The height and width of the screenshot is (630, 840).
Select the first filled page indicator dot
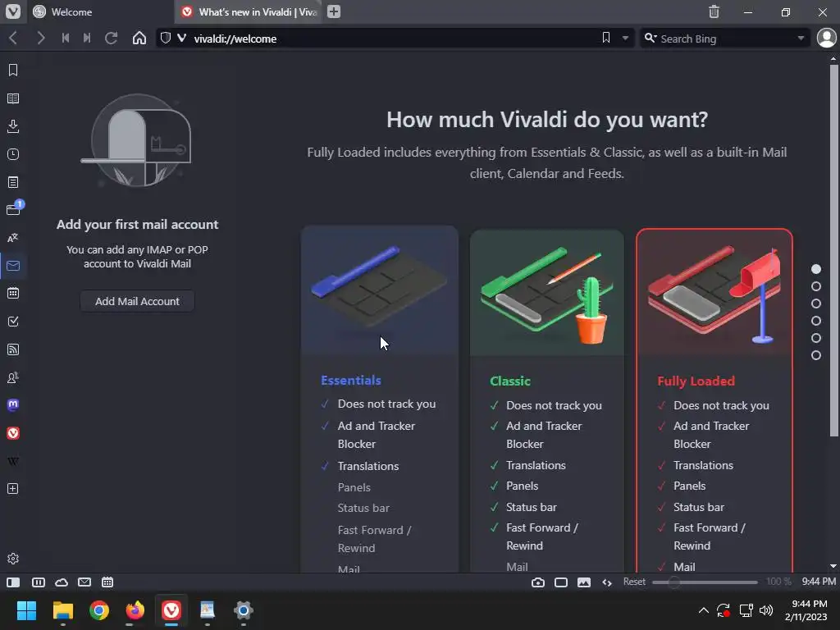point(816,269)
